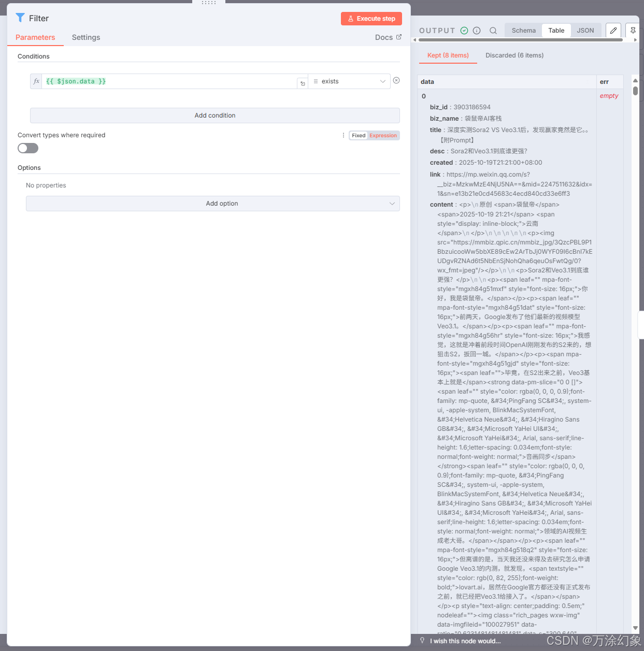
Task: Pin the output data with pin icon
Action: pyautogui.click(x=633, y=31)
